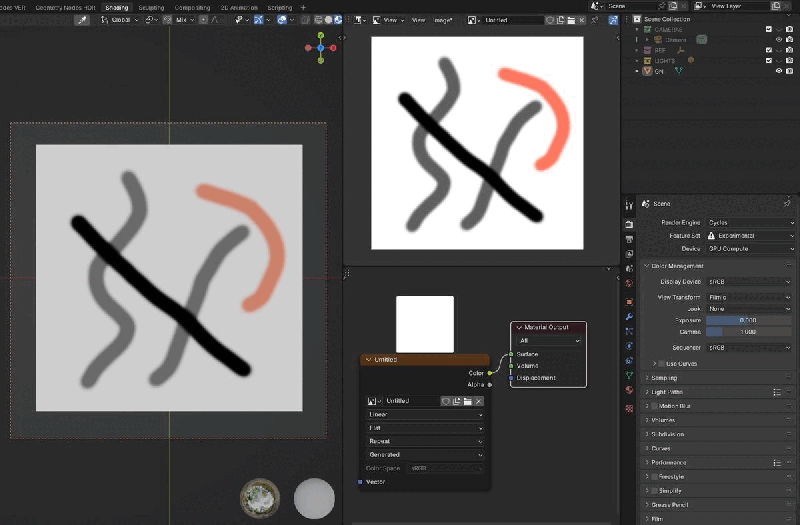Disable rendering for the GN object
Viewport: 800px width, 525px height.
tap(789, 71)
